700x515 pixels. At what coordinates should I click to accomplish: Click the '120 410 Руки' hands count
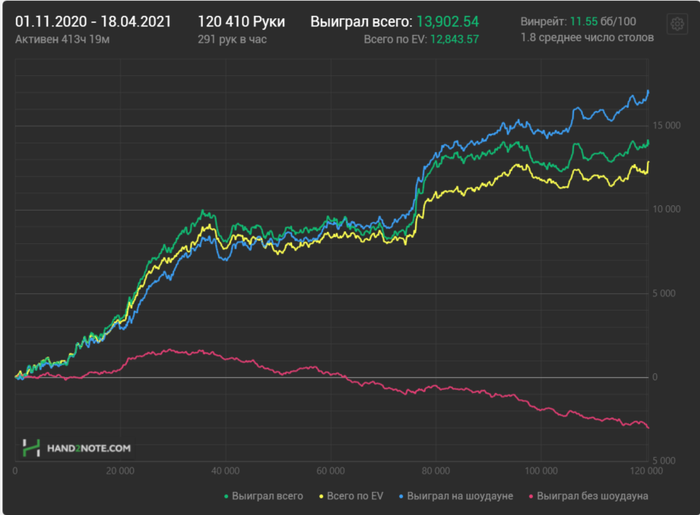241,21
